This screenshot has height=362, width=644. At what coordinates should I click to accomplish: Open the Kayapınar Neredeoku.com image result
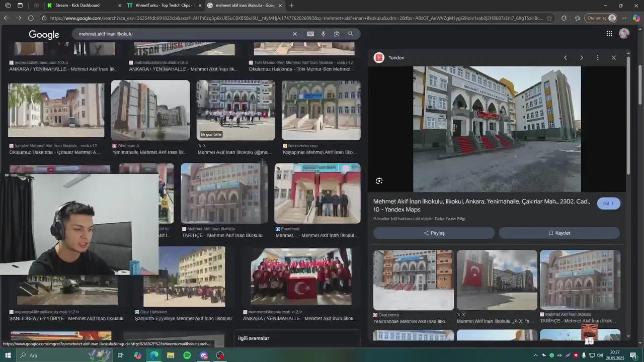tap(321, 110)
